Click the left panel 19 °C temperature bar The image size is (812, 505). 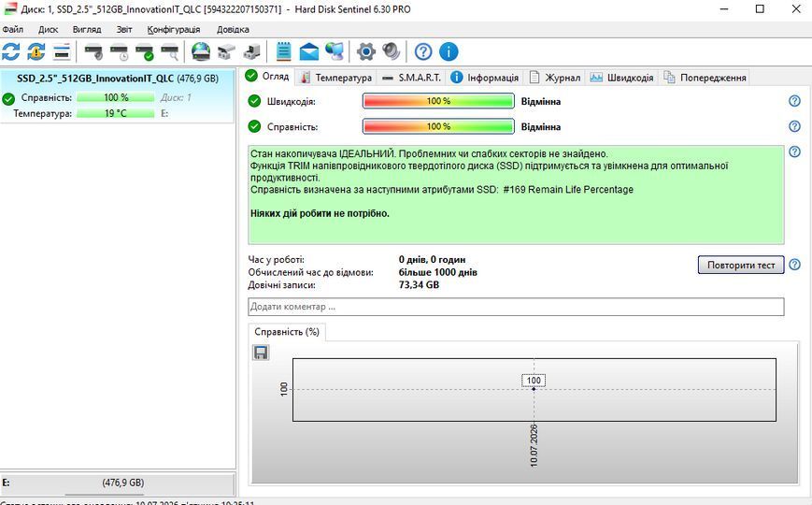pos(116,113)
